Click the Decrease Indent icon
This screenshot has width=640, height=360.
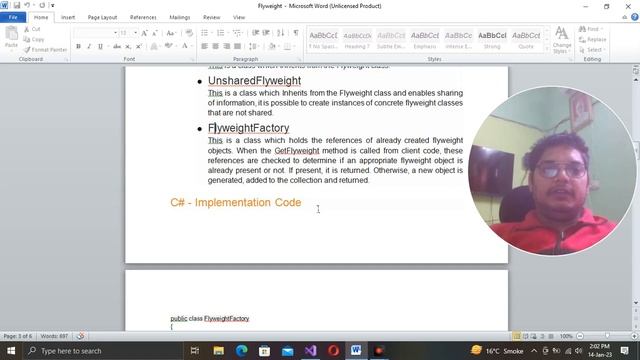(255, 33)
